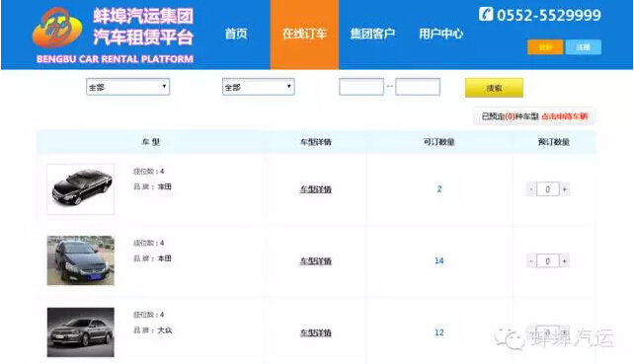Click the red 点击申请车辆 link

[x=564, y=116]
